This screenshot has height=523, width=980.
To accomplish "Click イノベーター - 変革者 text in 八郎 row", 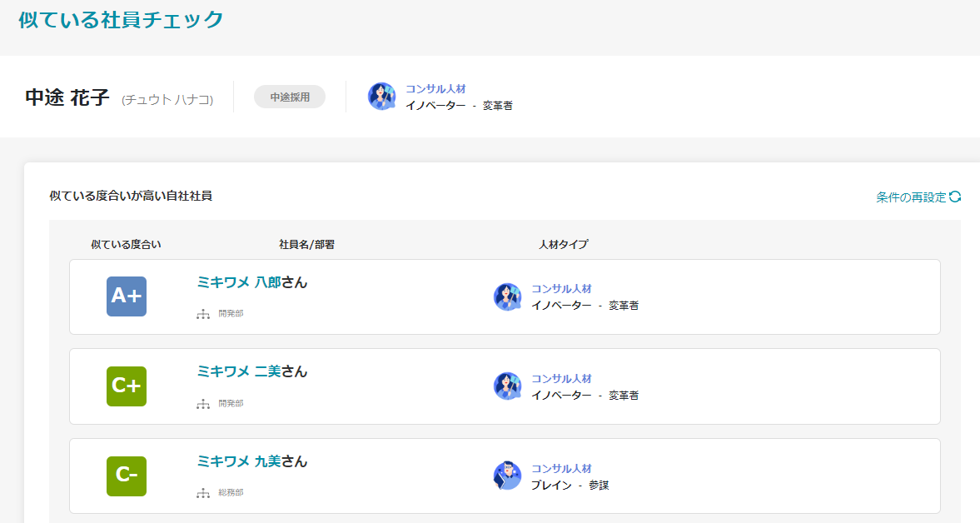I will [x=585, y=306].
